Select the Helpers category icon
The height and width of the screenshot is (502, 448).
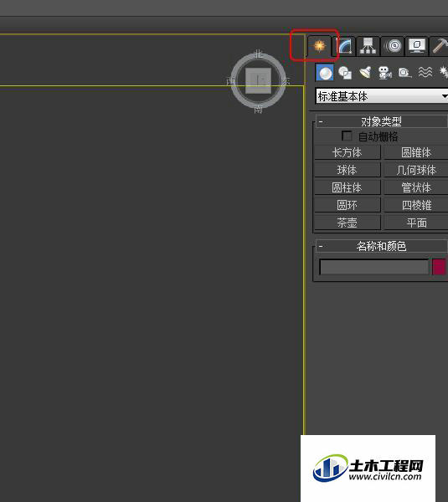click(404, 73)
